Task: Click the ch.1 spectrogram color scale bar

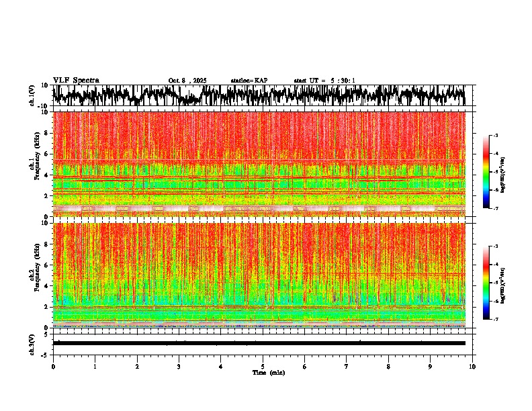Action: 486,172
